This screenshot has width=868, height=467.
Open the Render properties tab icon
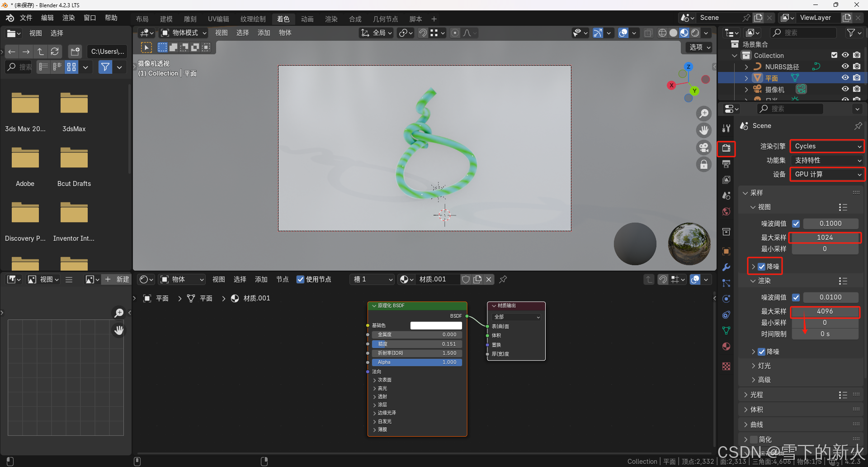[726, 148]
